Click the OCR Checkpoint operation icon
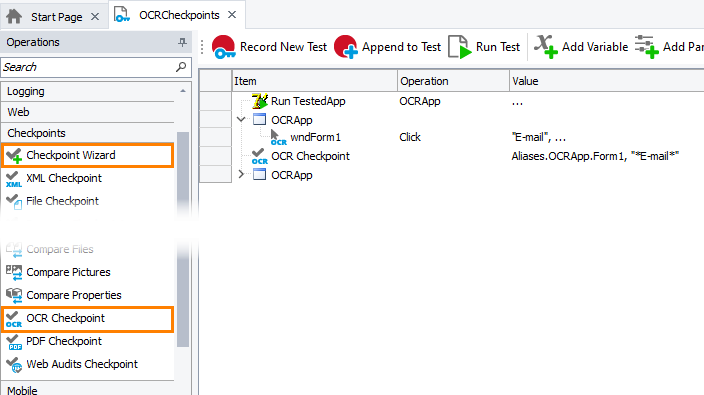This screenshot has width=704, height=395. [x=14, y=319]
